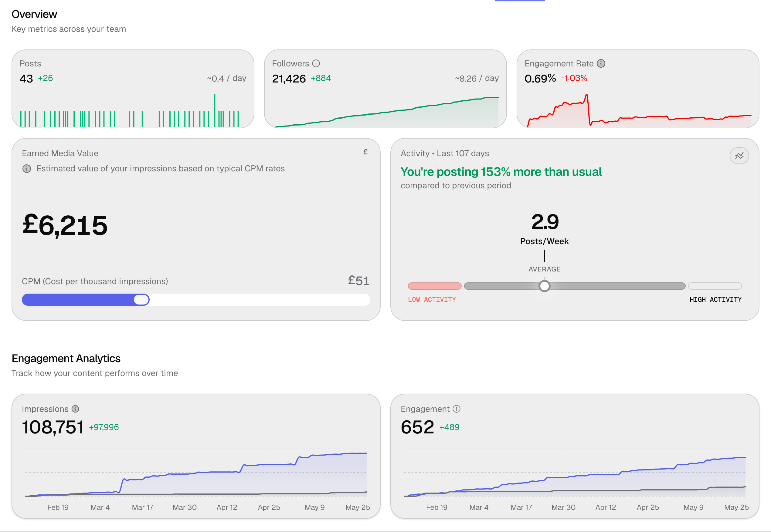This screenshot has width=771, height=532.
Task: Click the Engagement info icon
Action: point(457,409)
